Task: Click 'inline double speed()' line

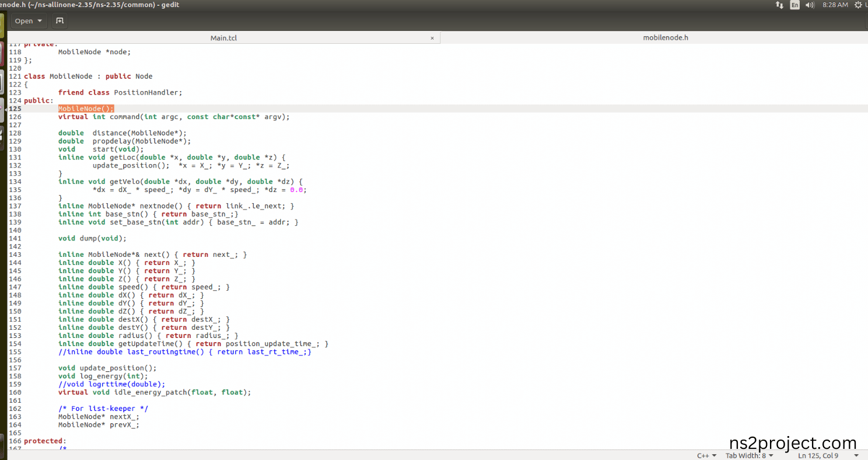Action: tap(144, 287)
